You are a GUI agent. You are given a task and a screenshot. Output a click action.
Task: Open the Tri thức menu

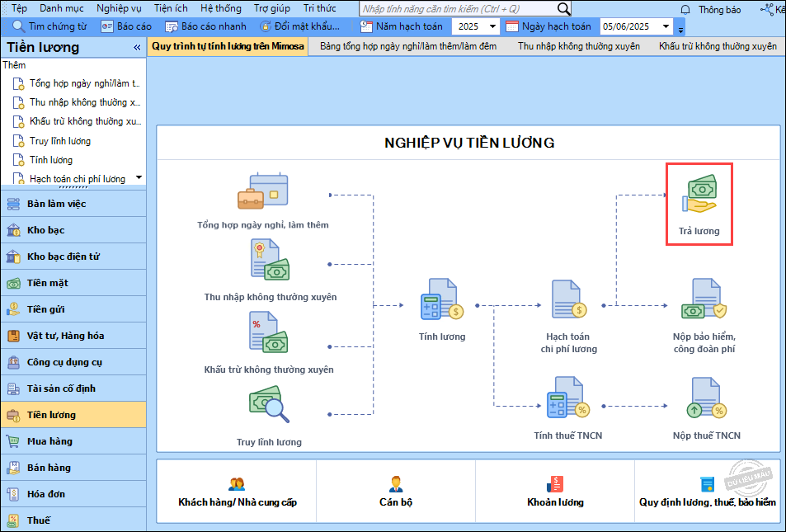pyautogui.click(x=320, y=8)
